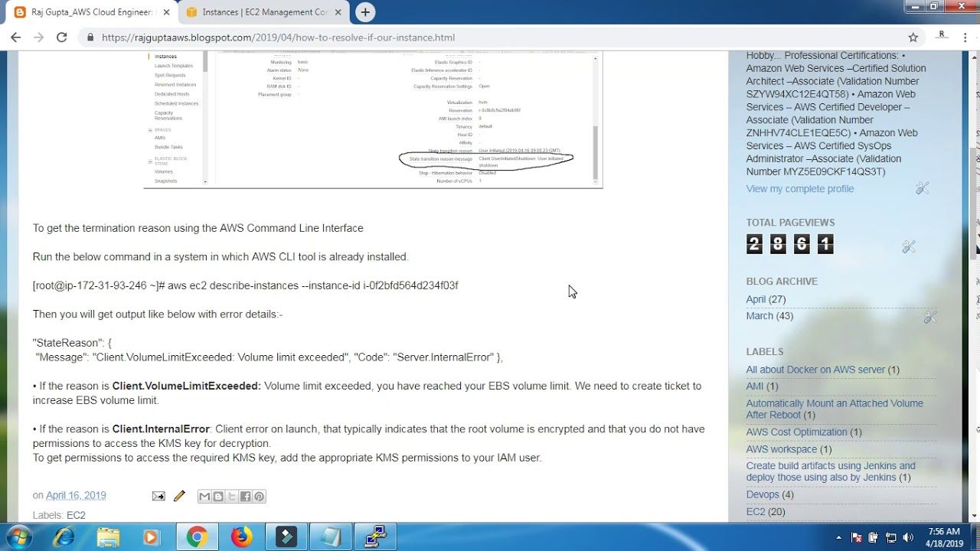Open the Devops label link
Screen dimensions: 980x551
coord(763,494)
